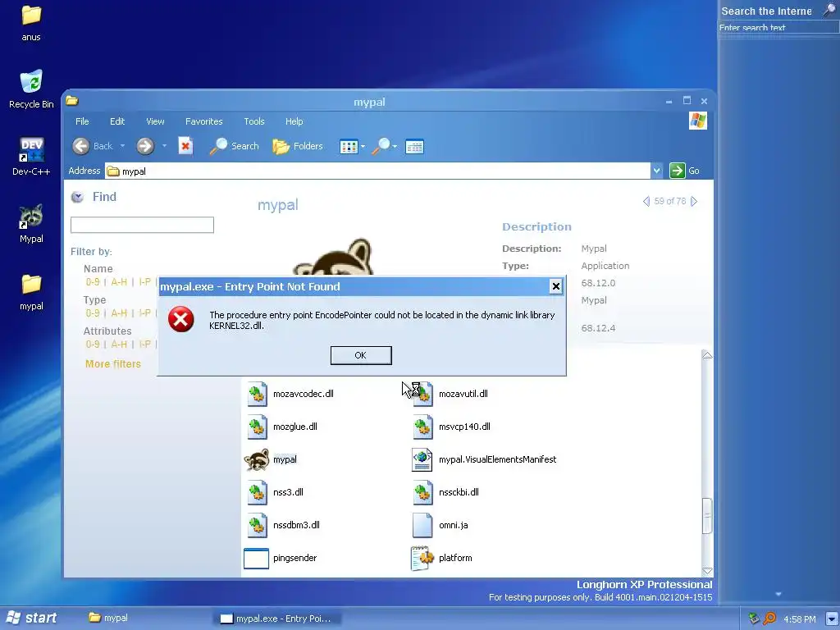Select the Dev-C++ desktop shortcut
840x630 pixels.
32,157
